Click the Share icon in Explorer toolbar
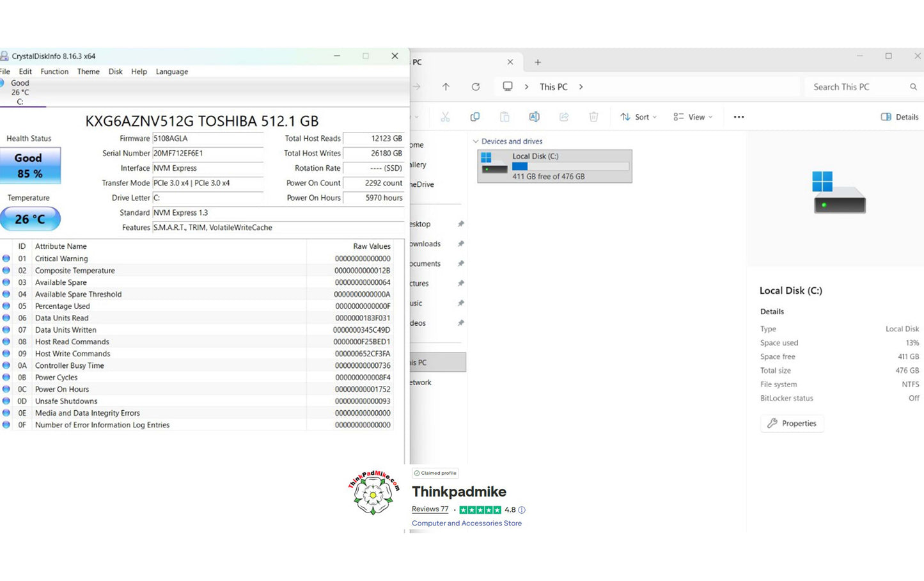 564,117
